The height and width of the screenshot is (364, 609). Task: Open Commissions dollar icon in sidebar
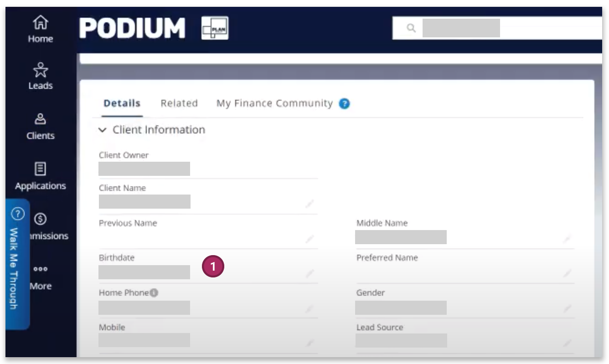[x=41, y=219]
